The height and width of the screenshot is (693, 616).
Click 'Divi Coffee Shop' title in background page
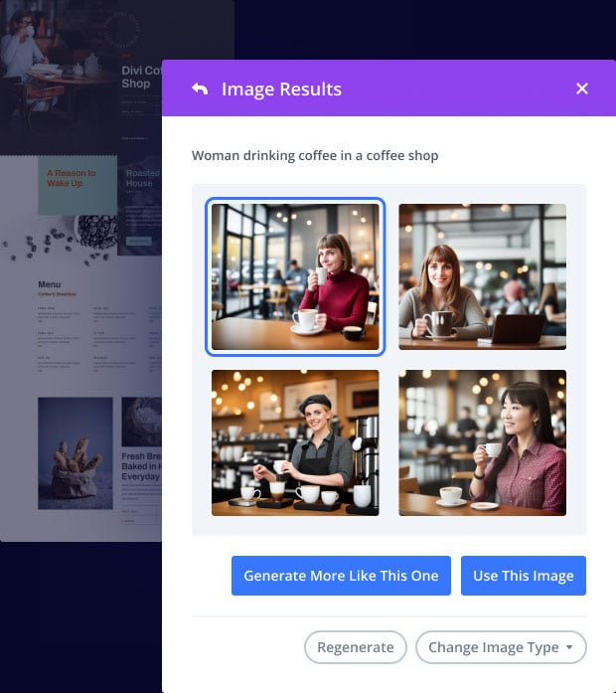(141, 77)
